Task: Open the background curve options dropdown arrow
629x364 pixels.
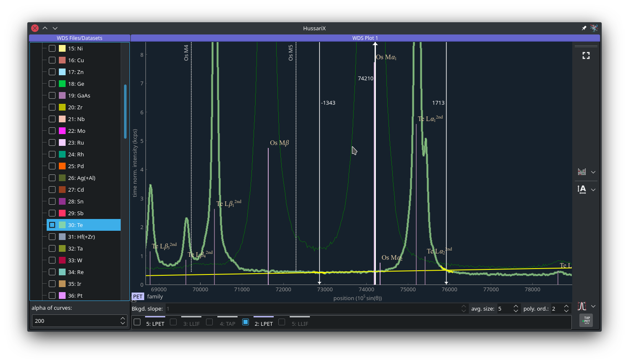Action: (593, 306)
